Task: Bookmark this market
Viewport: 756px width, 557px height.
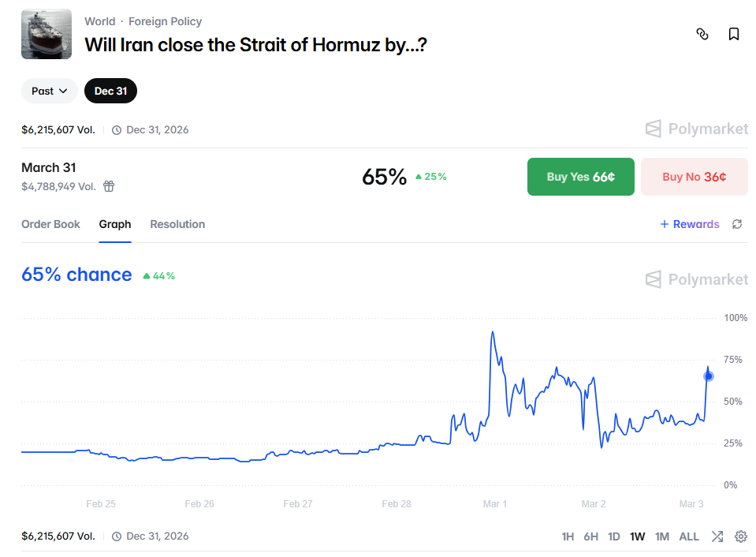Action: pos(734,34)
